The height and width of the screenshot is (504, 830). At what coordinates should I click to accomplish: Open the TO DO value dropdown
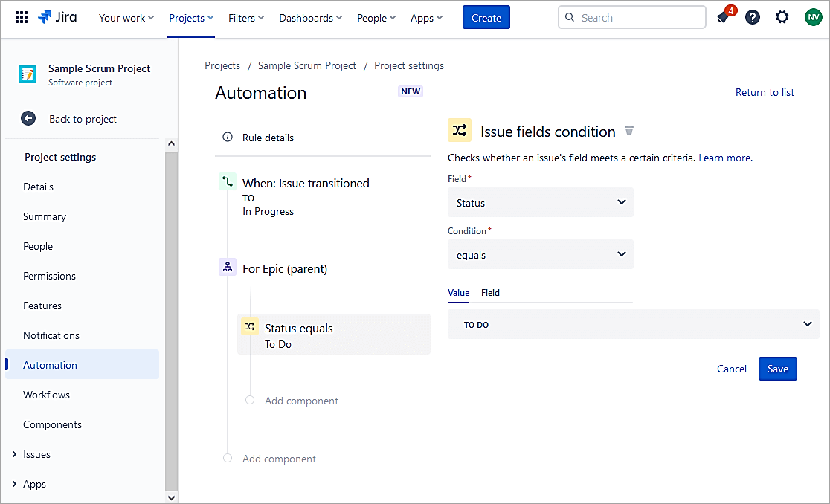click(633, 324)
